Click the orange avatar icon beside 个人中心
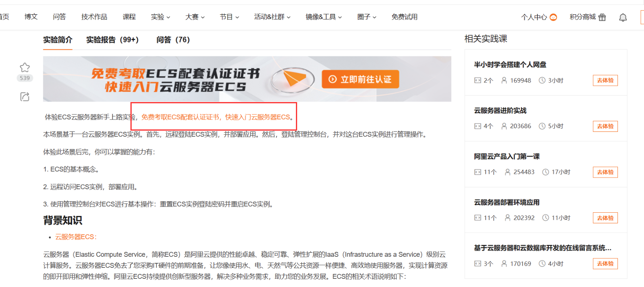The height and width of the screenshot is (287, 644). coord(553,17)
